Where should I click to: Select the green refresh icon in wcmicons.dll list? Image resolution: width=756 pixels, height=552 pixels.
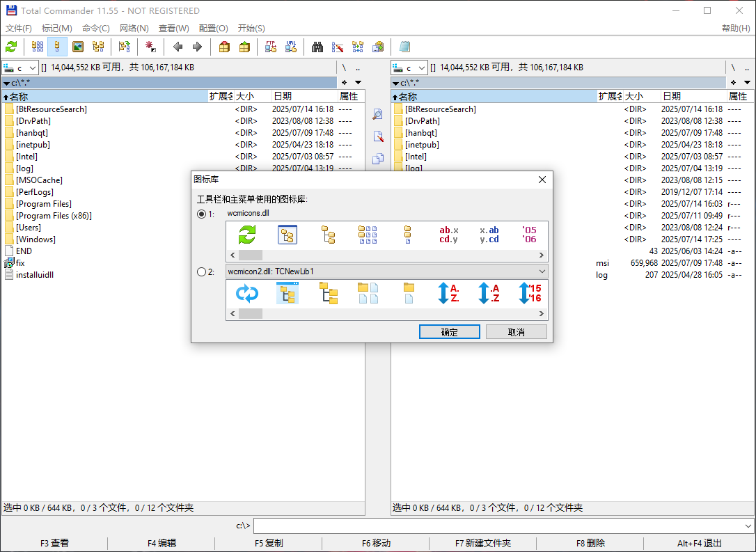(247, 235)
